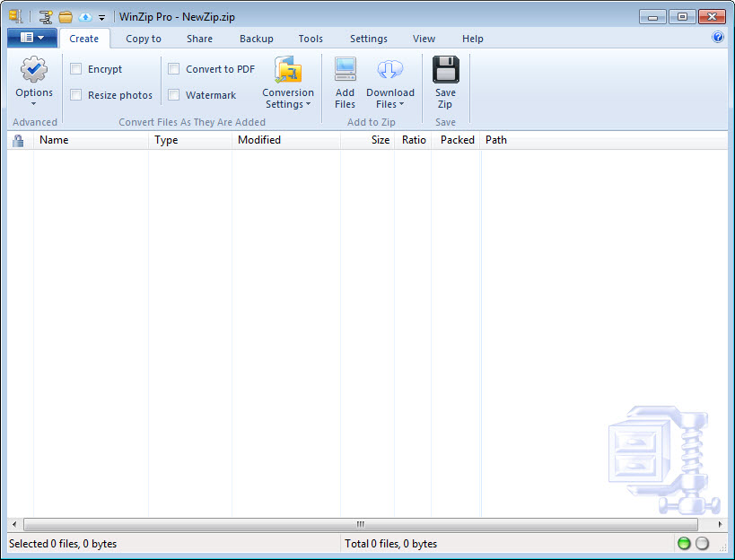Viewport: 735px width, 560px height.
Task: Click the Packed column header
Action: click(x=456, y=140)
